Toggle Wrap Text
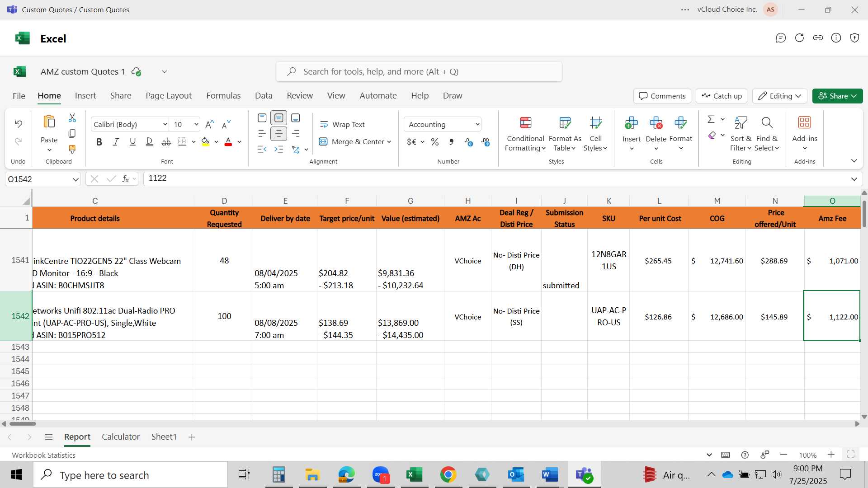The width and height of the screenshot is (868, 488). pyautogui.click(x=342, y=124)
